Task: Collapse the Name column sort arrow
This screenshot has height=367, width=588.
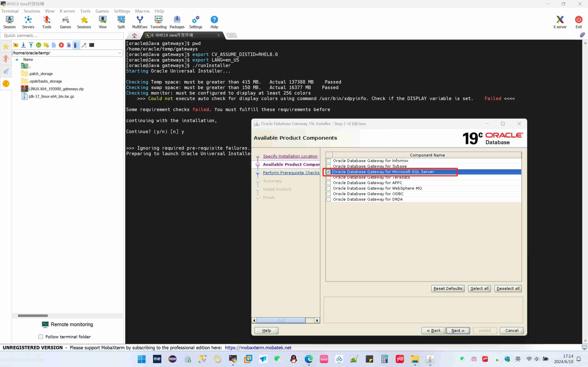Action: 17,59
